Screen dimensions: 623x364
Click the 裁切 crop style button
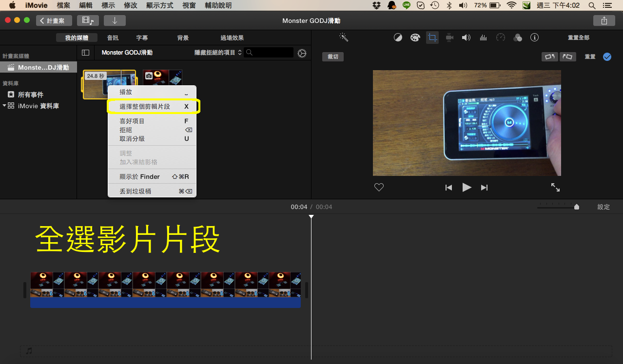333,57
